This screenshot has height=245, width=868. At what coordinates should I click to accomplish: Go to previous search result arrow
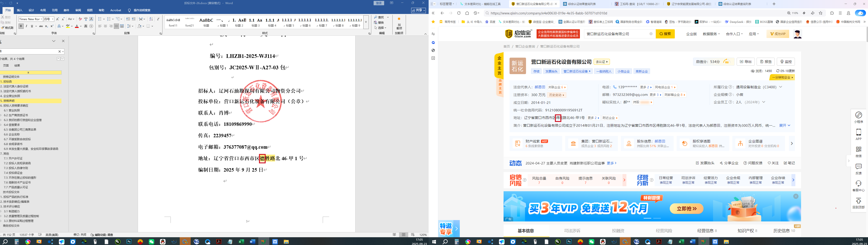point(58,59)
